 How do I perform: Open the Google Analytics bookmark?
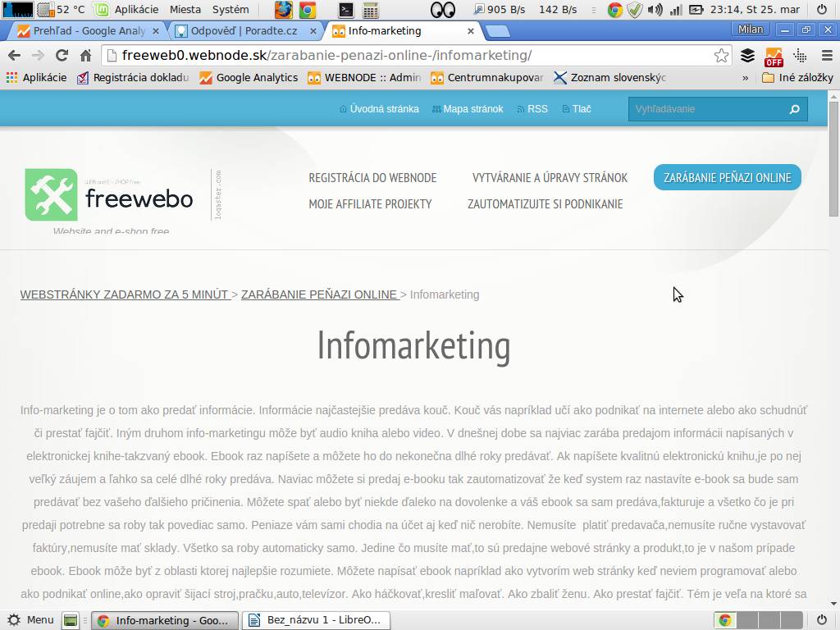pyautogui.click(x=249, y=78)
